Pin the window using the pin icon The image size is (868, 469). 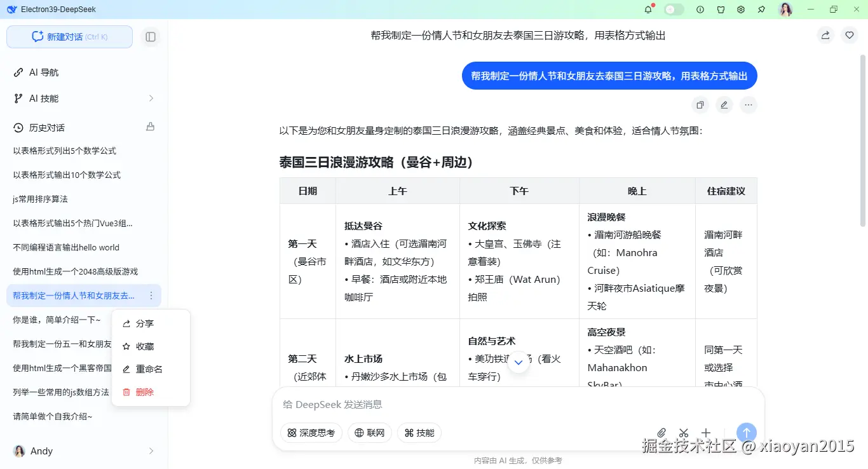click(761, 10)
